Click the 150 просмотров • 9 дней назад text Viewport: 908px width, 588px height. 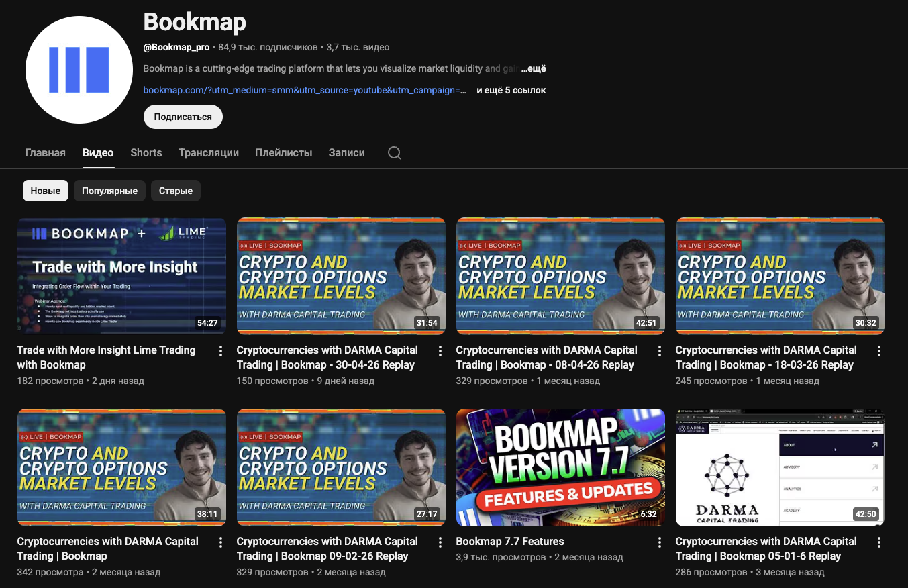click(x=305, y=381)
